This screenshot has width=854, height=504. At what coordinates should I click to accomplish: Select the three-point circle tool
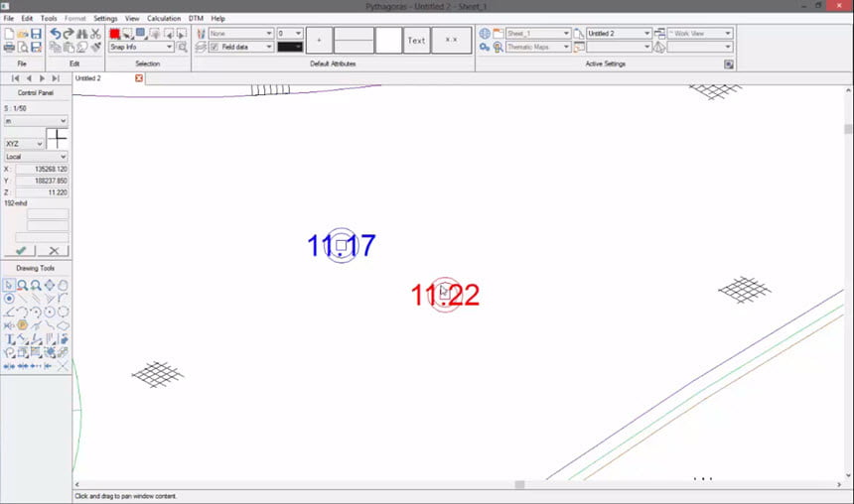(64, 312)
